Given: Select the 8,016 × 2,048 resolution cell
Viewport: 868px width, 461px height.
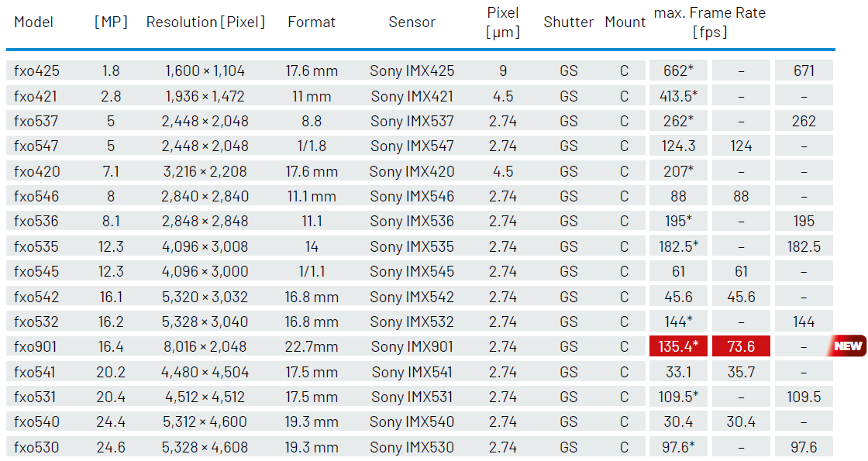Looking at the screenshot, I should (205, 346).
